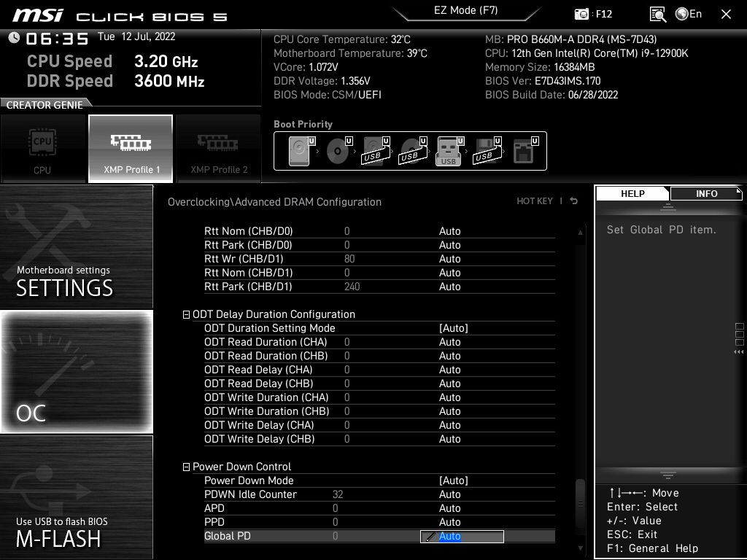
Task: Select the ODT Read Delay (CHB) Auto value
Action: [x=449, y=384]
